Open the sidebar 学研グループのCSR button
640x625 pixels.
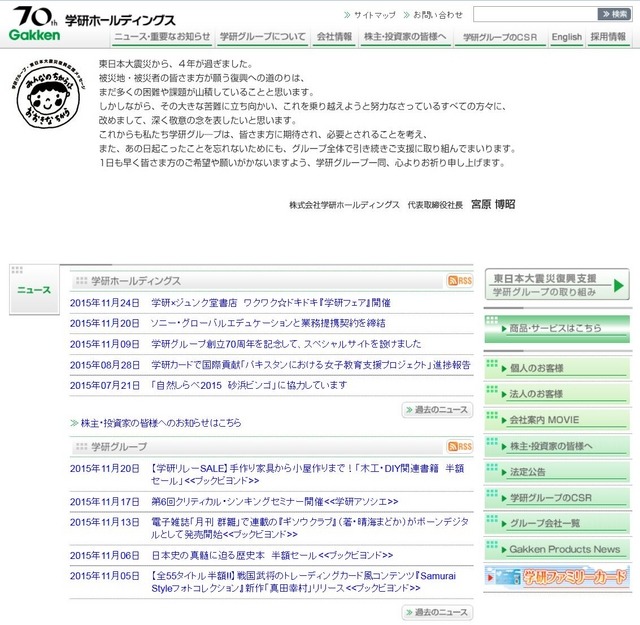(557, 497)
